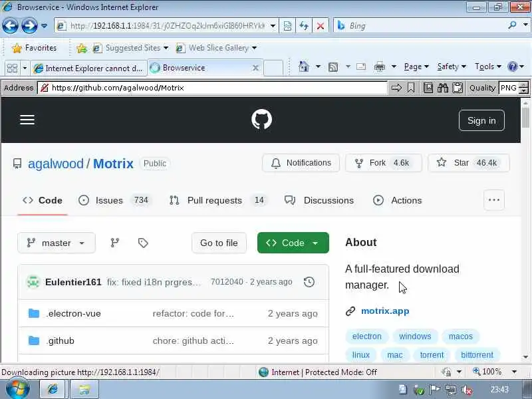The height and width of the screenshot is (399, 532).
Task: Switch to 'Internet Explorer cannot d...' tab
Action: 88,68
